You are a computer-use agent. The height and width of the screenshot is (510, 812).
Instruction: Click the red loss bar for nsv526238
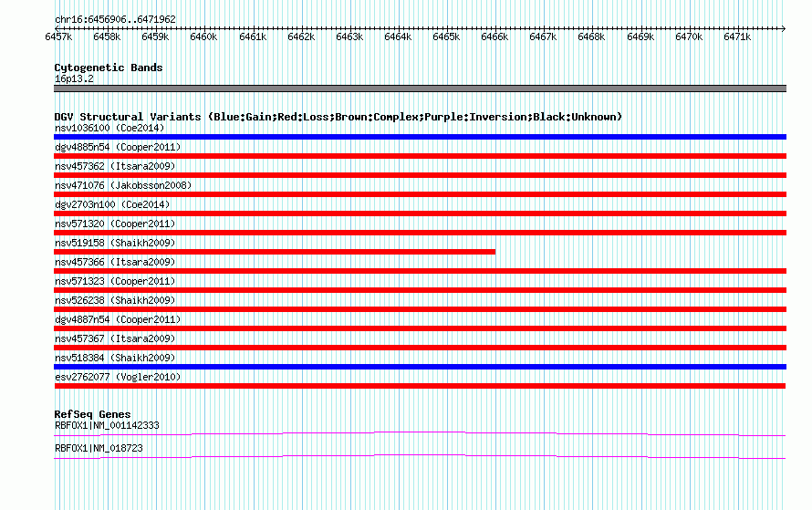point(420,309)
